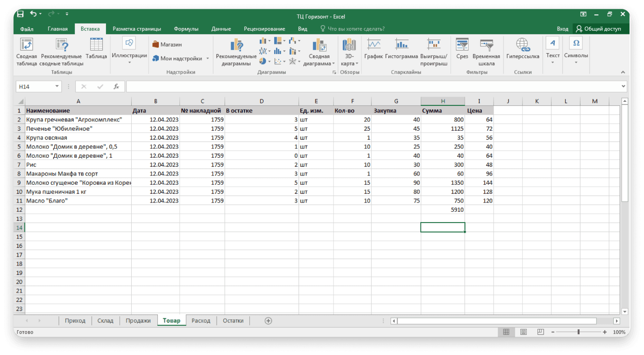Click Мои надстройки button
Image resolution: width=644 pixels, height=355 pixels.
click(x=177, y=58)
